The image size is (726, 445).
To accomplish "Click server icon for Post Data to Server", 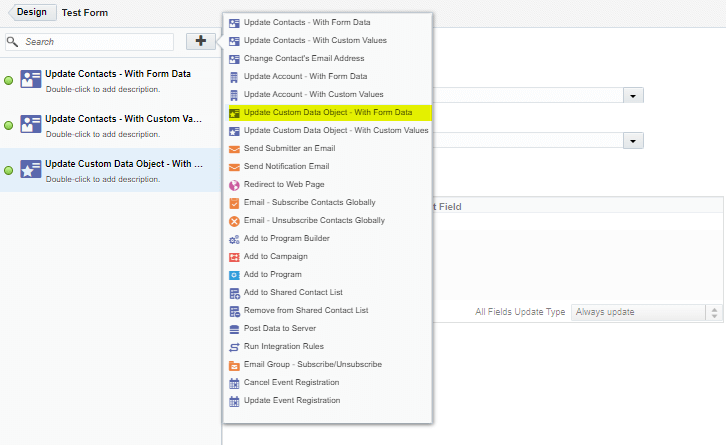I will [234, 329].
